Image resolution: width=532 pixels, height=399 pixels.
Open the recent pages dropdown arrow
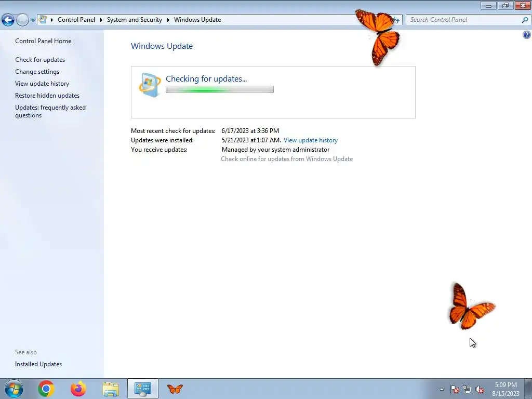(33, 20)
